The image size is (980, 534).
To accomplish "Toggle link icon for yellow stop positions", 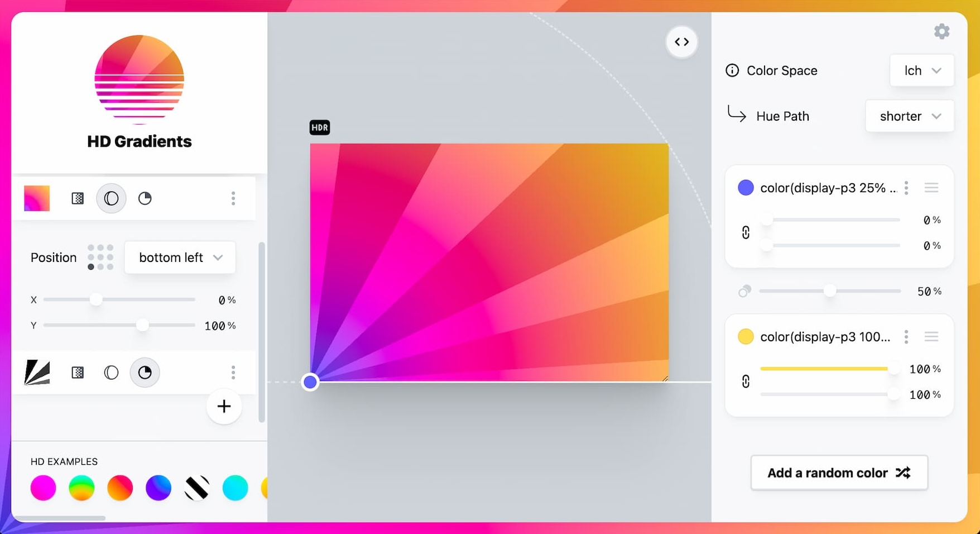I will pos(746,382).
